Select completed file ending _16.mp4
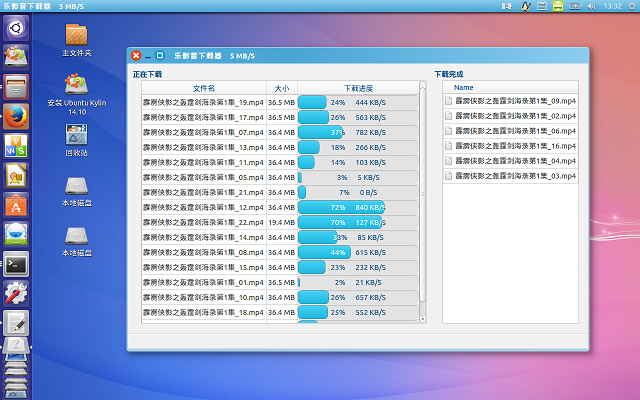This screenshot has width=640, height=400. click(x=510, y=146)
